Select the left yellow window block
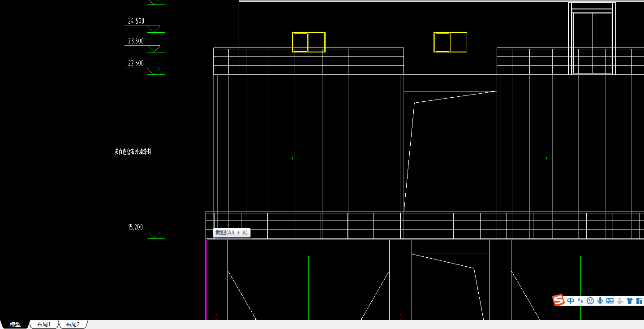 click(309, 42)
